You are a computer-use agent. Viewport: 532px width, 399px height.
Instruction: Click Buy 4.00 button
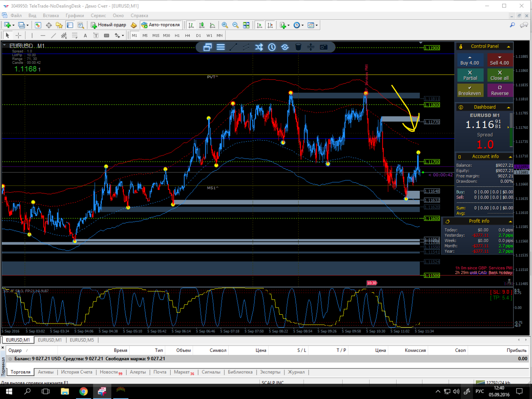click(470, 60)
